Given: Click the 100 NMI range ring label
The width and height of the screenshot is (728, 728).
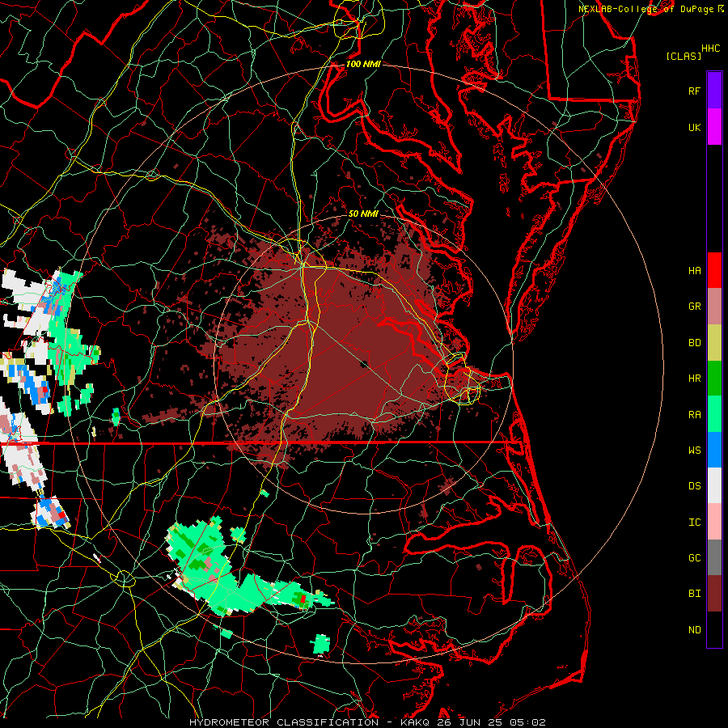Looking at the screenshot, I should [x=363, y=64].
